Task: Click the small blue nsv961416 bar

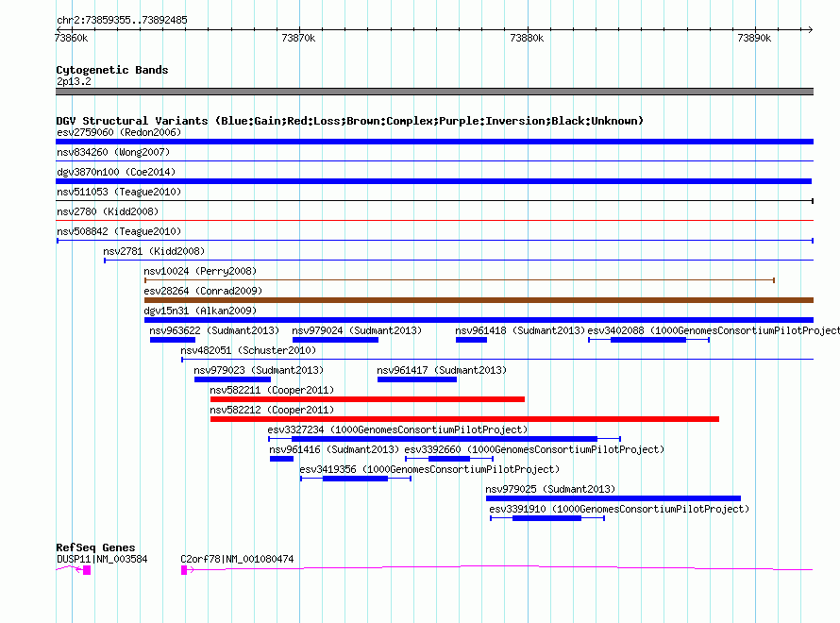Action: click(282, 459)
